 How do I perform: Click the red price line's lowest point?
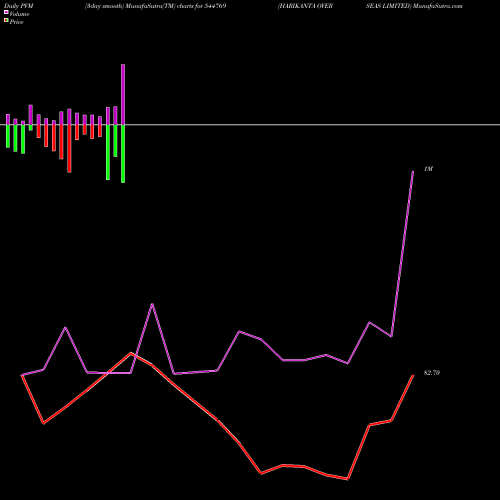pos(348,479)
